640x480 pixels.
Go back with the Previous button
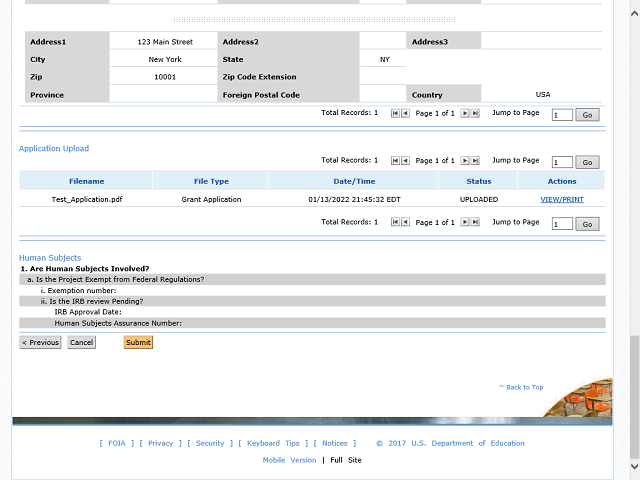[40, 343]
